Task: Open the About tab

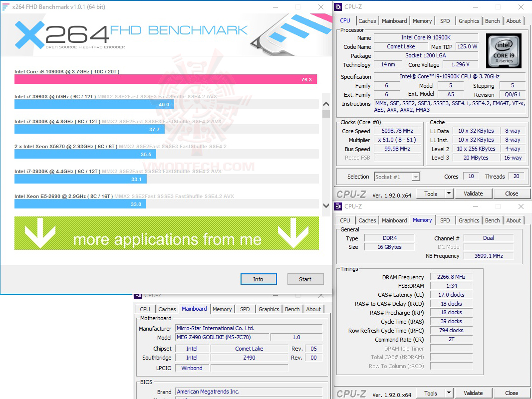Action: [514, 20]
